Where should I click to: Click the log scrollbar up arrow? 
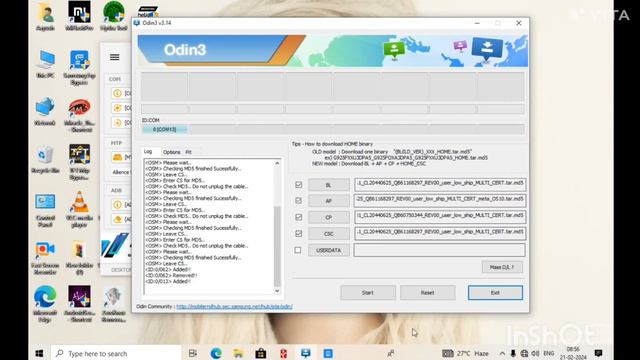point(277,163)
